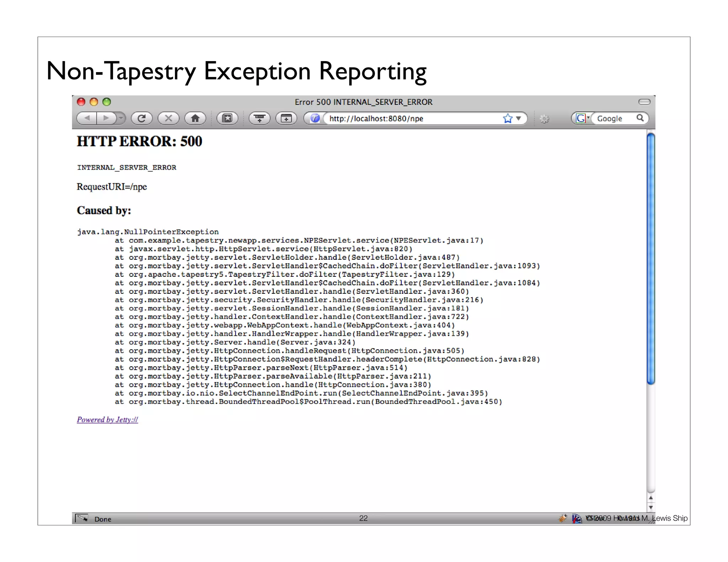Viewport: 728px width, 562px height.
Task: Click the WebAppContext.java:404 stack line
Action: point(285,325)
